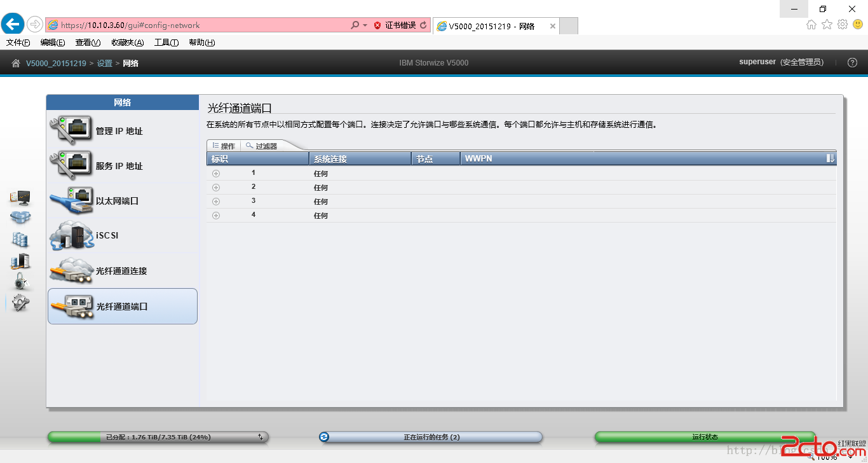868x463 pixels.
Task: Open the Settings gear-wrench icon in left rail
Action: (20, 303)
